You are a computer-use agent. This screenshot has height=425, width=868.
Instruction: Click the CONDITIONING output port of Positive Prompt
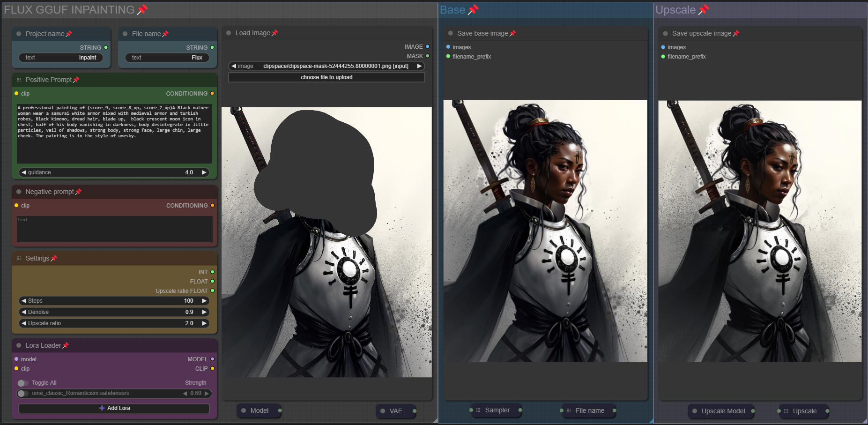pos(212,94)
